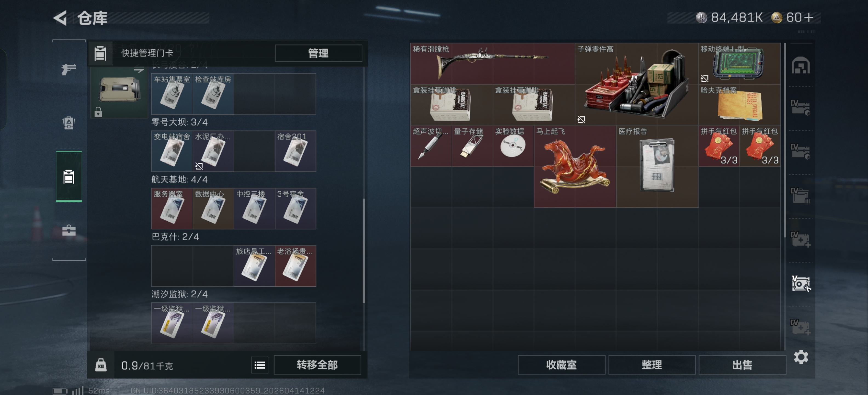868x395 pixels.
Task: Select the 服务器室 keycard
Action: (172, 208)
